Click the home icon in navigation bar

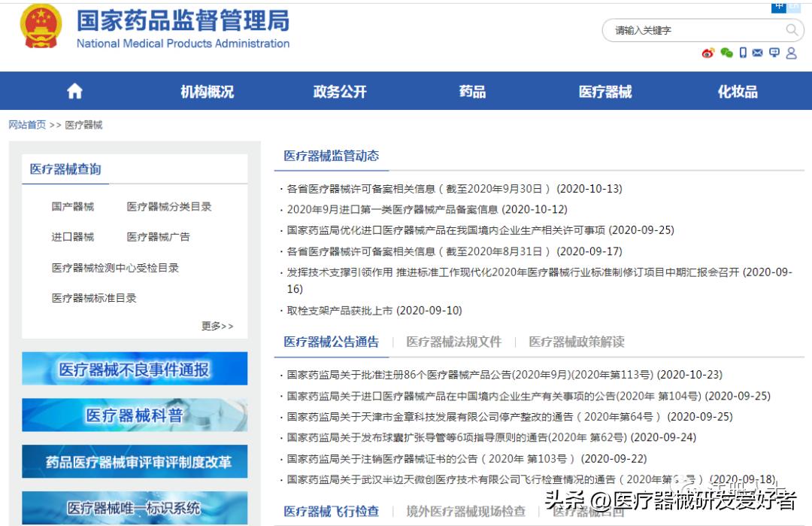click(74, 90)
